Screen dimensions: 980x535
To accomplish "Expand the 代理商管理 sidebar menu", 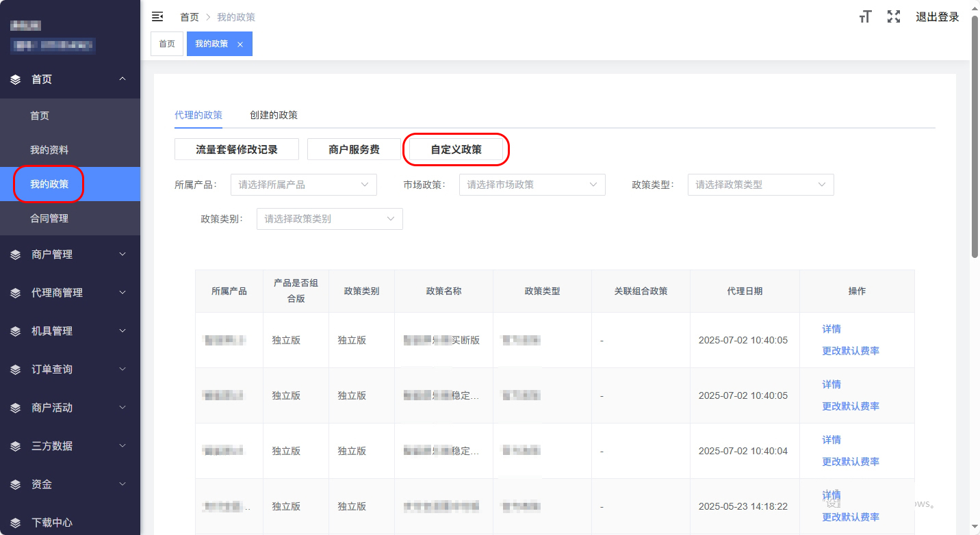I will pos(122,293).
